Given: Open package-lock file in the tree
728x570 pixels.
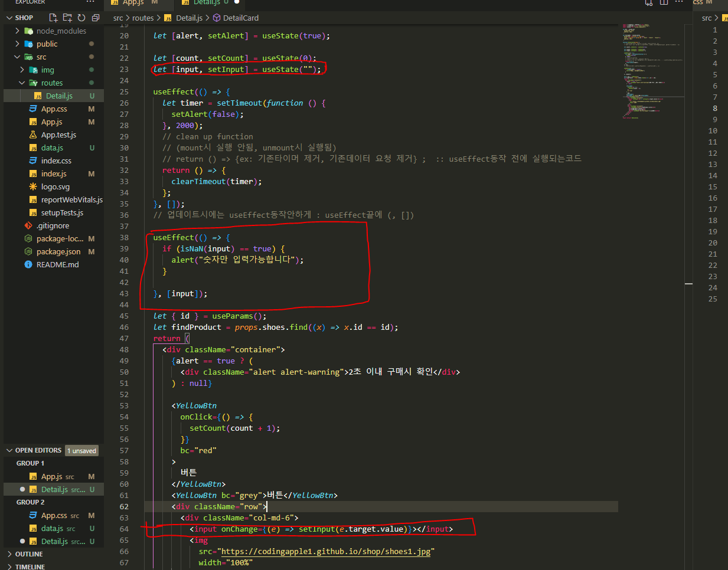Looking at the screenshot, I should 60,238.
